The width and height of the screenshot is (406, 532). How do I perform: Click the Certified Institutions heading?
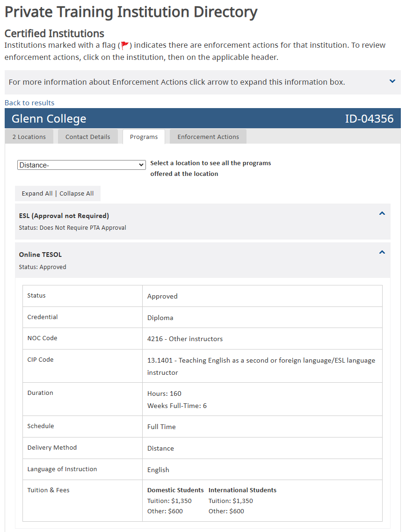tap(54, 34)
